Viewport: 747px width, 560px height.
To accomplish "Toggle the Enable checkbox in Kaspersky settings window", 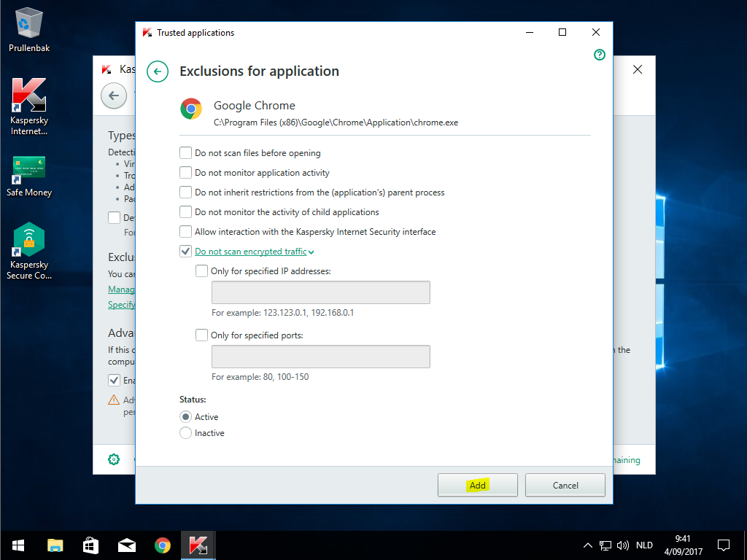I will click(114, 381).
